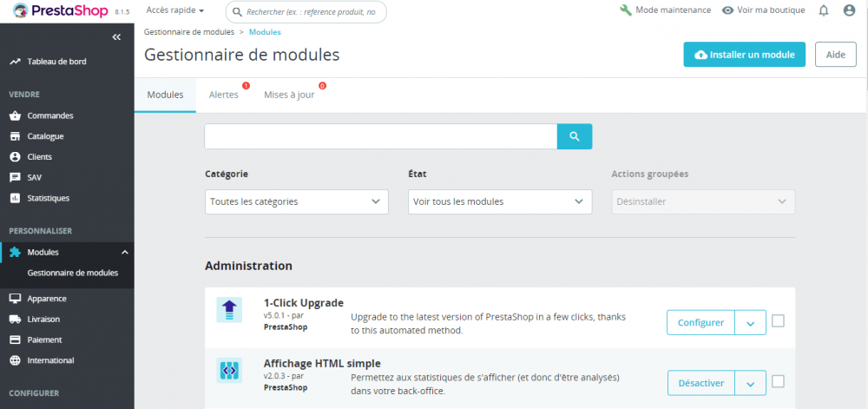Select the Affichage HTML simple checkbox
868x409 pixels.
778,381
